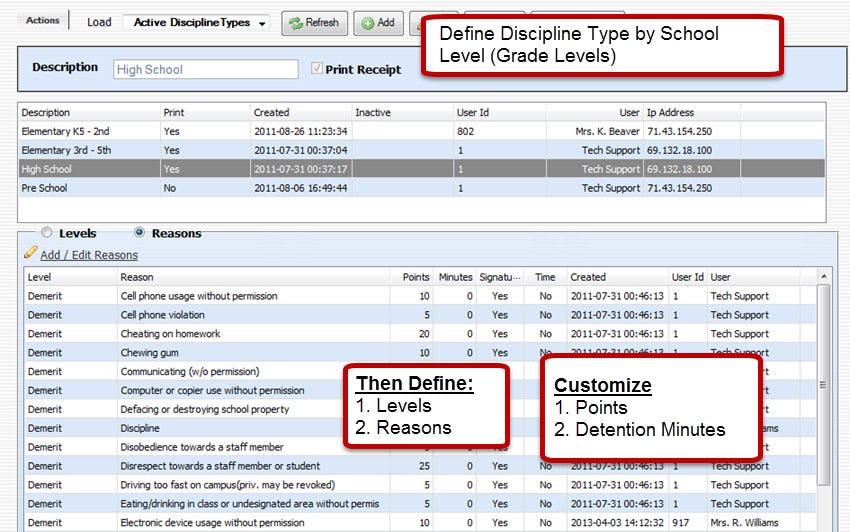This screenshot has height=532, width=850.
Task: Click Mrs. R. Williams user cell
Action: pyautogui.click(x=744, y=523)
